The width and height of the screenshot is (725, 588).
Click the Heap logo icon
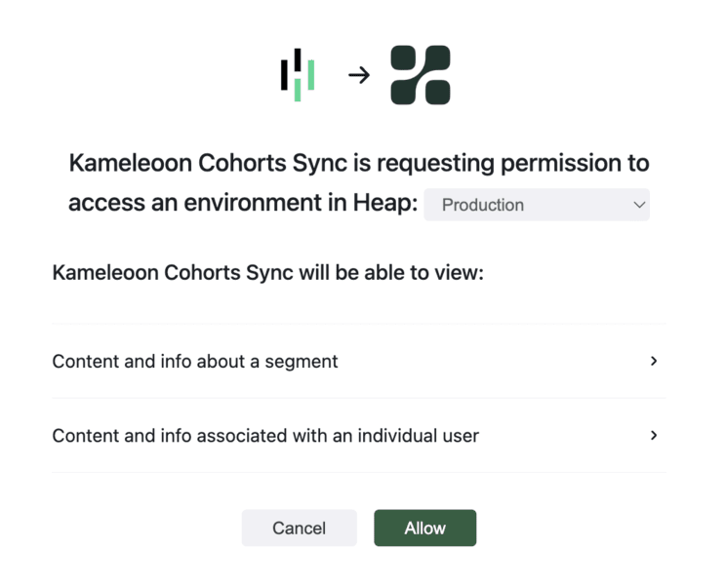[298, 75]
